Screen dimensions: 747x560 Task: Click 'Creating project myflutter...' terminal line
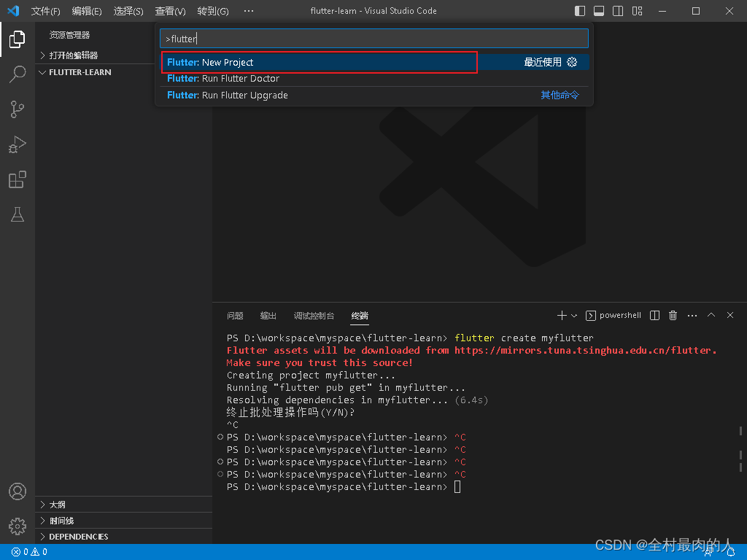point(311,376)
